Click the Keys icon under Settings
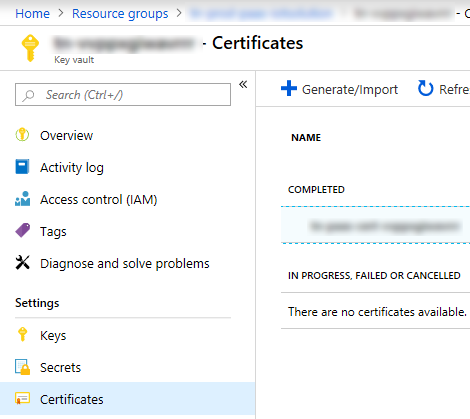Viewport: 470px width, 419px height. 22,334
